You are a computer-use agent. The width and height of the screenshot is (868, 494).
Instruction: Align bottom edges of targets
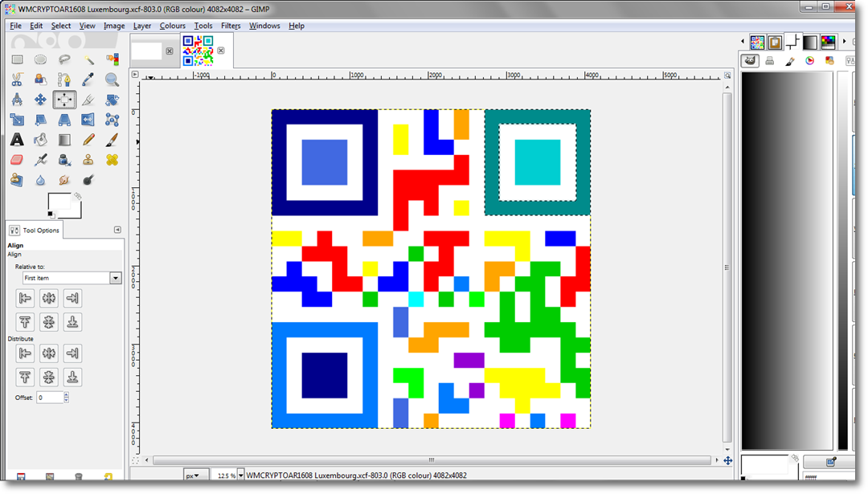coord(72,322)
